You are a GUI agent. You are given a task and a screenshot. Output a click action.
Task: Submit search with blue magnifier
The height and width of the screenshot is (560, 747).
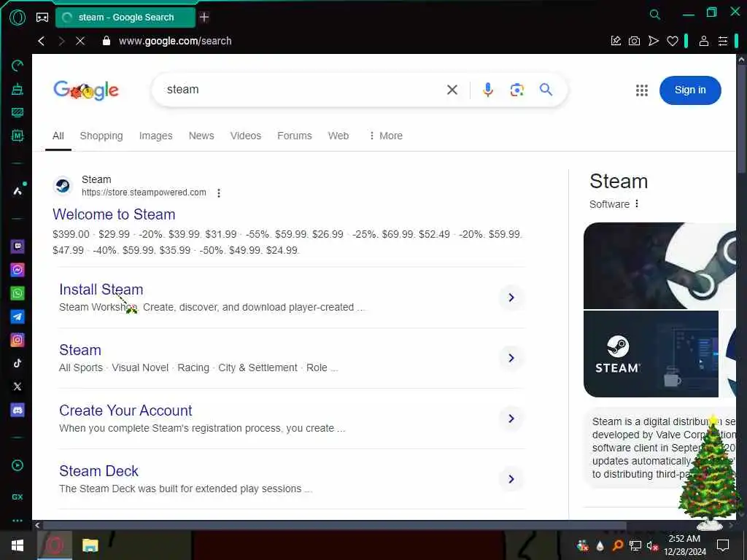point(546,90)
